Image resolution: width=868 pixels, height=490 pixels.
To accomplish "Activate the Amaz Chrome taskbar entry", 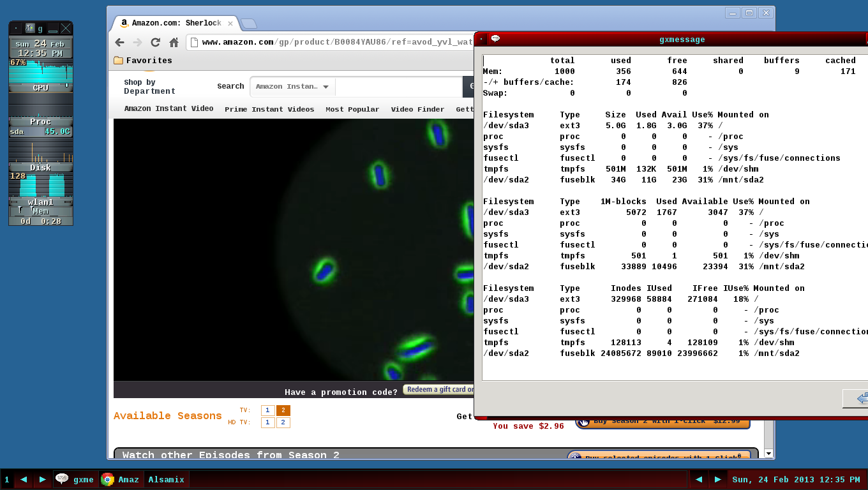I will [121, 479].
